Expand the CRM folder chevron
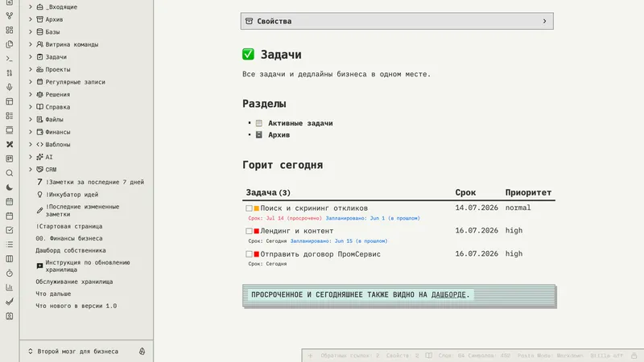Image resolution: width=644 pixels, height=362 pixels. tap(31, 169)
